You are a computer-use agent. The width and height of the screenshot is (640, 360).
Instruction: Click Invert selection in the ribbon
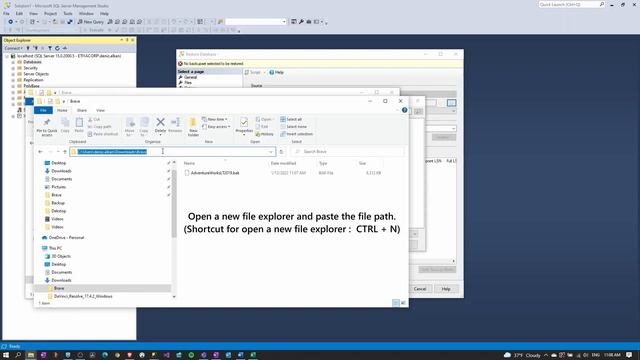[296, 134]
